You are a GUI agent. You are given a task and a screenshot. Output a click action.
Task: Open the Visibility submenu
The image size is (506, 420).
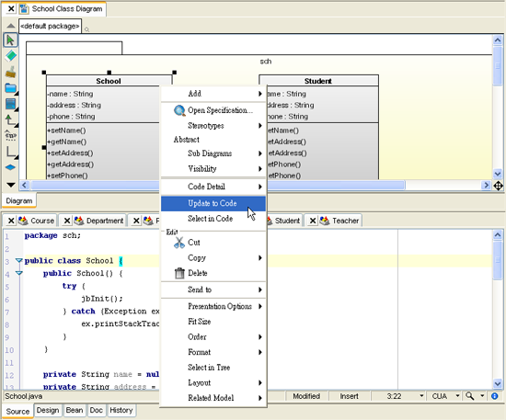click(x=213, y=168)
